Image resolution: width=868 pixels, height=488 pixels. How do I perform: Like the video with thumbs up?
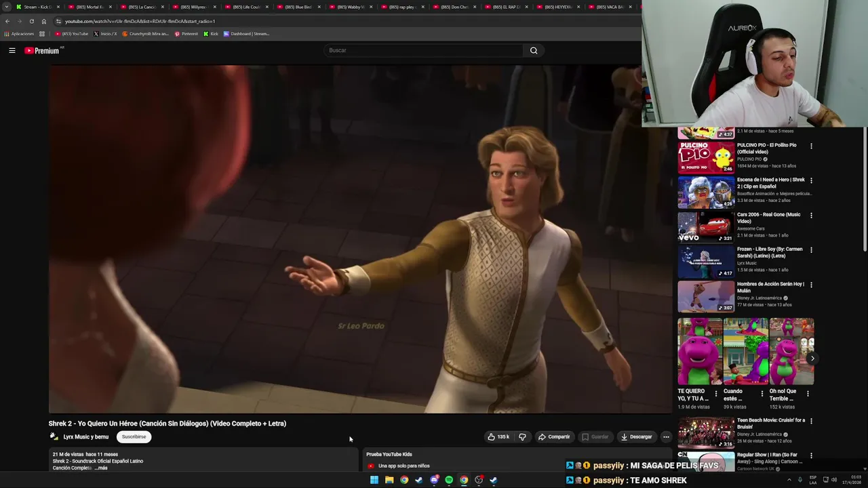[x=498, y=437]
